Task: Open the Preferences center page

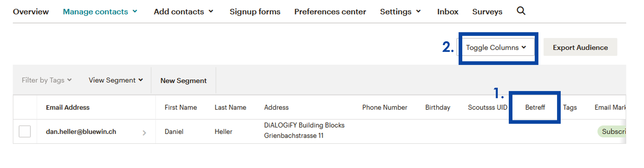Action: point(330,12)
